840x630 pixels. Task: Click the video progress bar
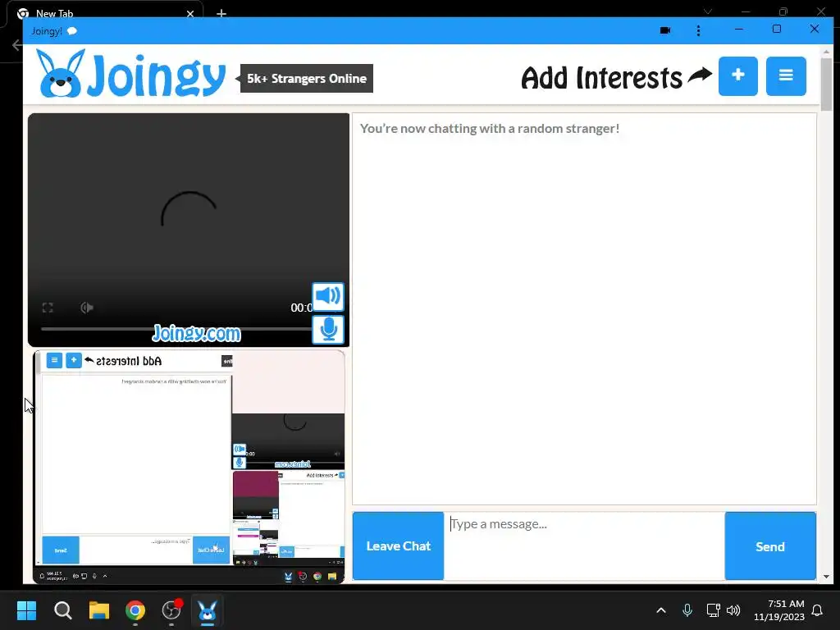(176, 328)
